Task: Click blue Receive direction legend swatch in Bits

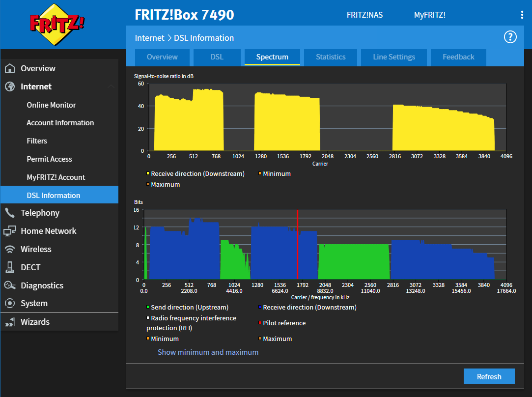Action: tap(260, 307)
